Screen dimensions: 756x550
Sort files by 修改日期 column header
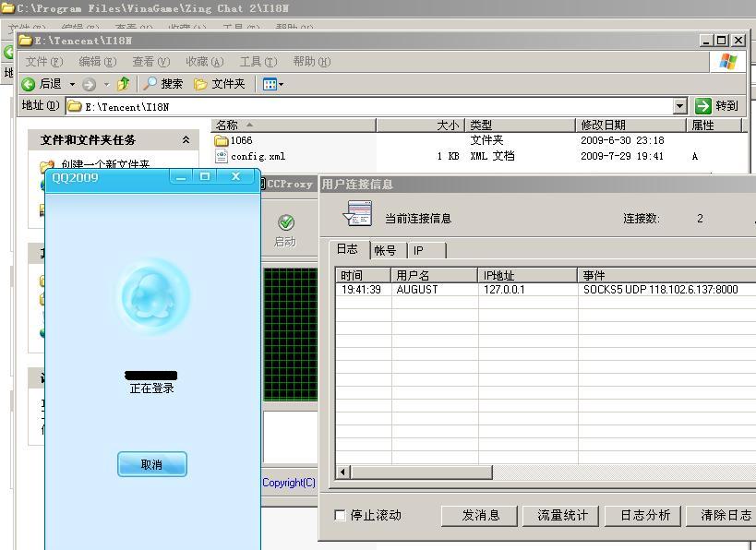point(631,126)
